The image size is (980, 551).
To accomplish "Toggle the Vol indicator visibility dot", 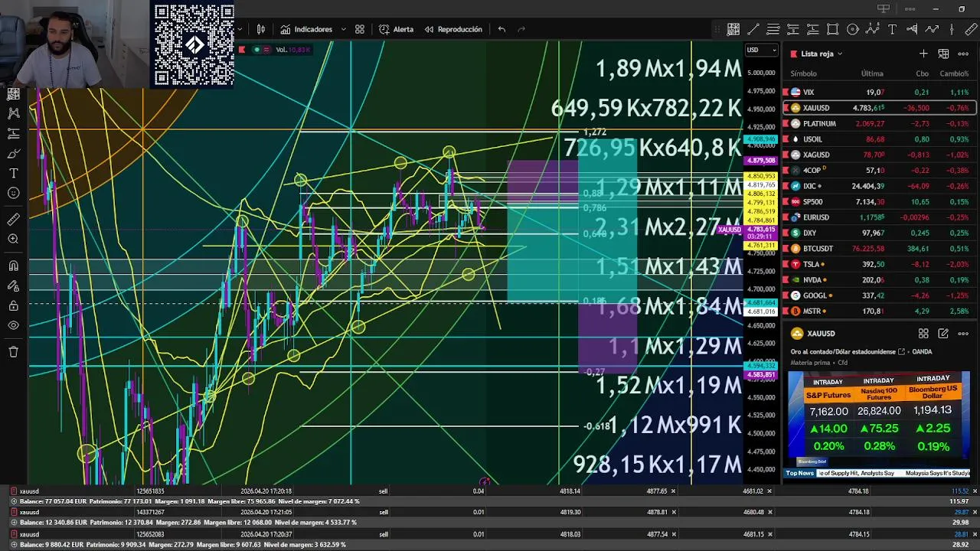I will click(x=256, y=50).
